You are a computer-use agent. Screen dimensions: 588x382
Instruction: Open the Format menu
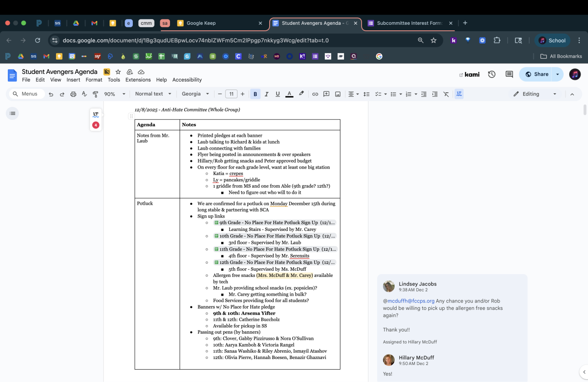click(x=94, y=80)
